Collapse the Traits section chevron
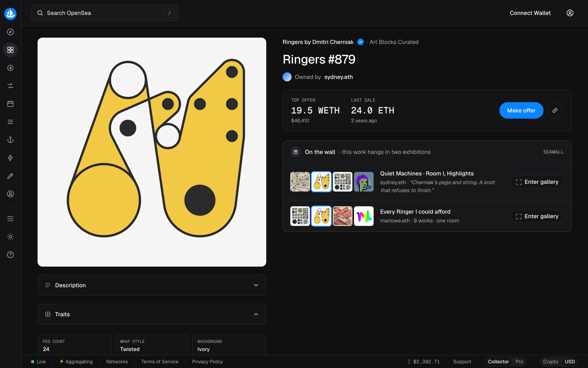The width and height of the screenshot is (588, 368). tap(256, 314)
